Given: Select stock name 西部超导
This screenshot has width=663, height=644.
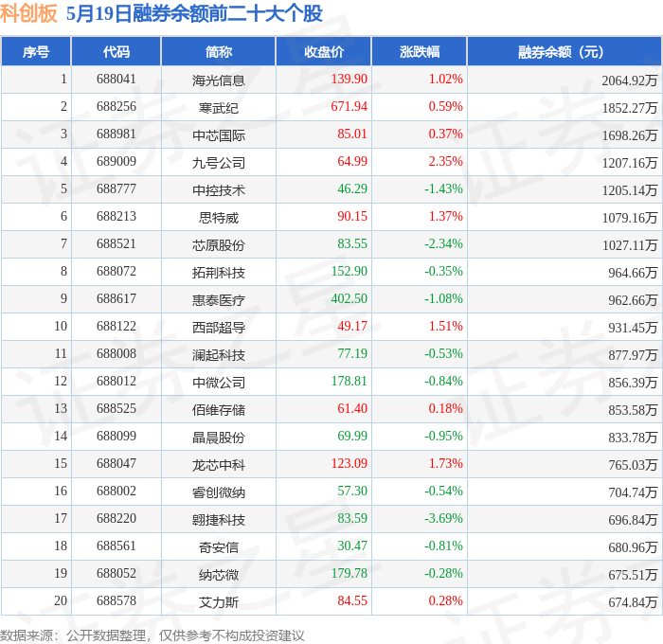Looking at the screenshot, I should (x=219, y=328).
